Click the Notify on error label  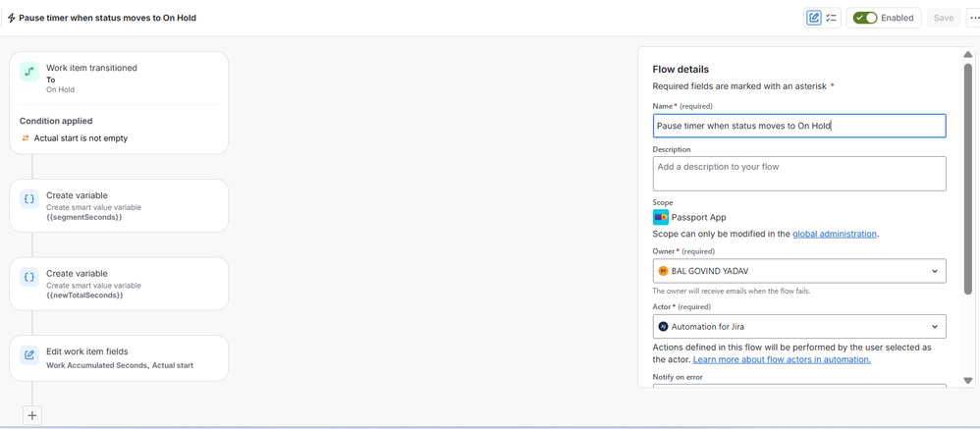(680, 377)
